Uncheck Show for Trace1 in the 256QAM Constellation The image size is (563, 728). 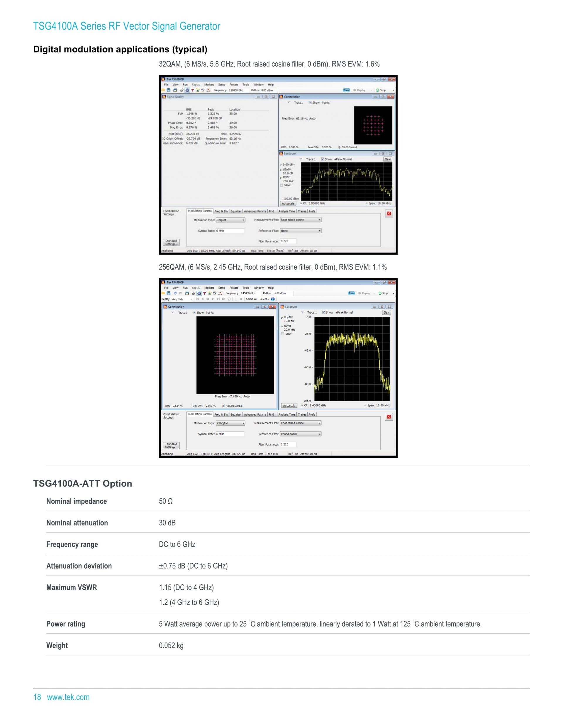point(194,313)
